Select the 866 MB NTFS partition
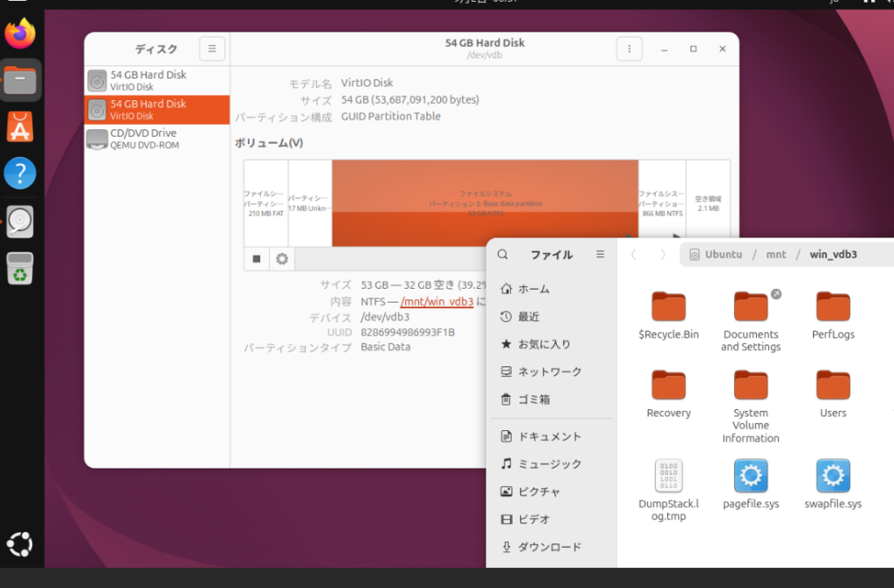Screen dimensions: 894x588 [662, 203]
